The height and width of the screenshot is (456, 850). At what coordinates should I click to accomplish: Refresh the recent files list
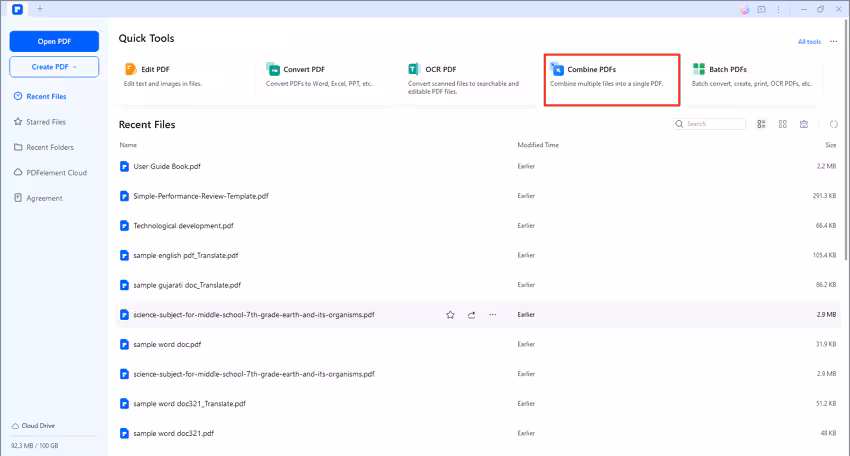point(834,124)
